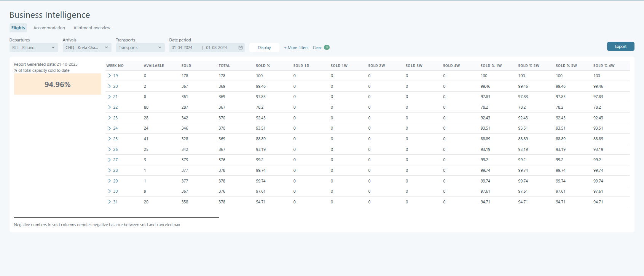This screenshot has width=644, height=276.
Task: Clear all applied filters
Action: coord(317,48)
